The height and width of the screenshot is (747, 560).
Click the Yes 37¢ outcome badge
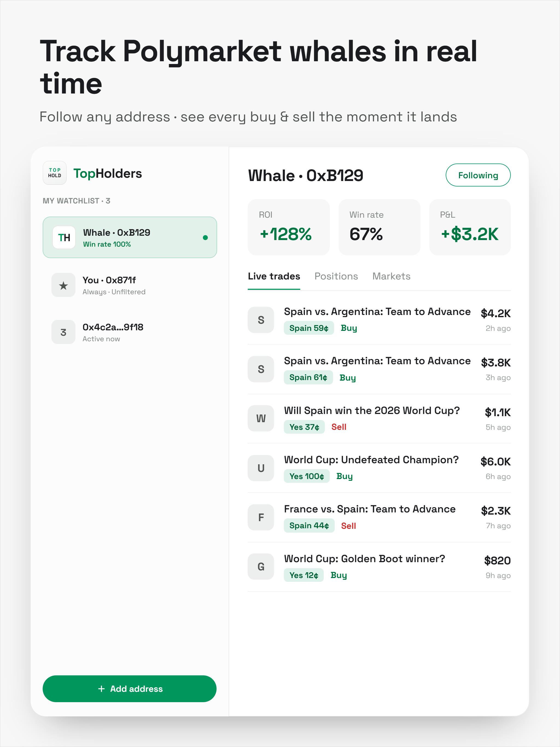pyautogui.click(x=304, y=427)
